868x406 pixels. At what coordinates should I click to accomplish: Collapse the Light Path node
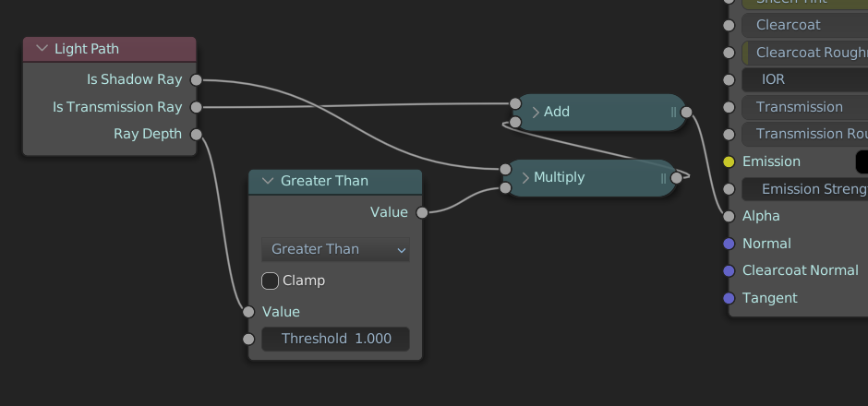[x=42, y=49]
